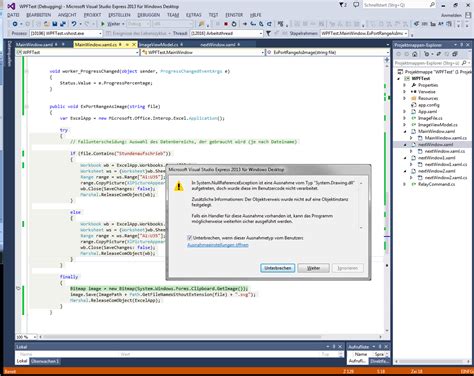Viewport: 474px width, 376px height.
Task: Click the notifications flag icon in title bar
Action: point(343,5)
